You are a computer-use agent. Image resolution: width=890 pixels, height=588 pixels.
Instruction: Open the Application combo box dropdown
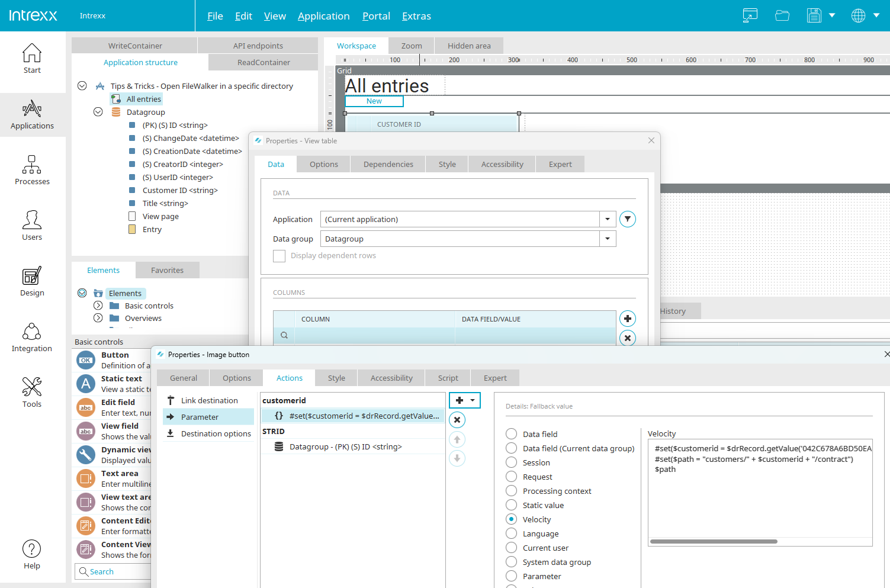[x=608, y=219]
